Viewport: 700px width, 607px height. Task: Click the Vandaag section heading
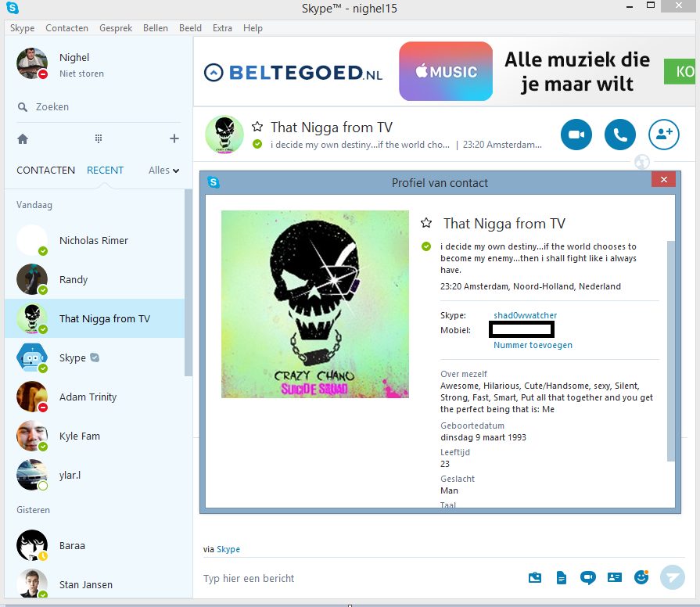click(x=34, y=205)
